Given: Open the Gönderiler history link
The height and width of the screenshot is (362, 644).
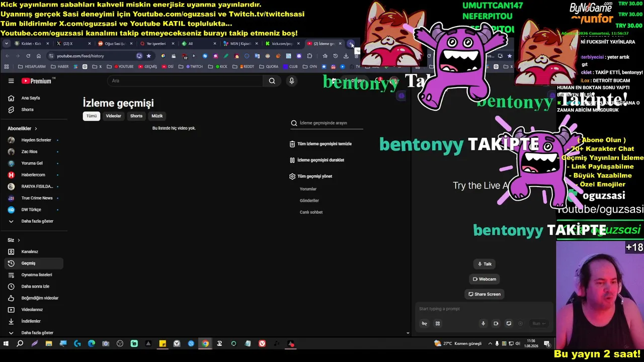Looking at the screenshot, I should coord(309,201).
